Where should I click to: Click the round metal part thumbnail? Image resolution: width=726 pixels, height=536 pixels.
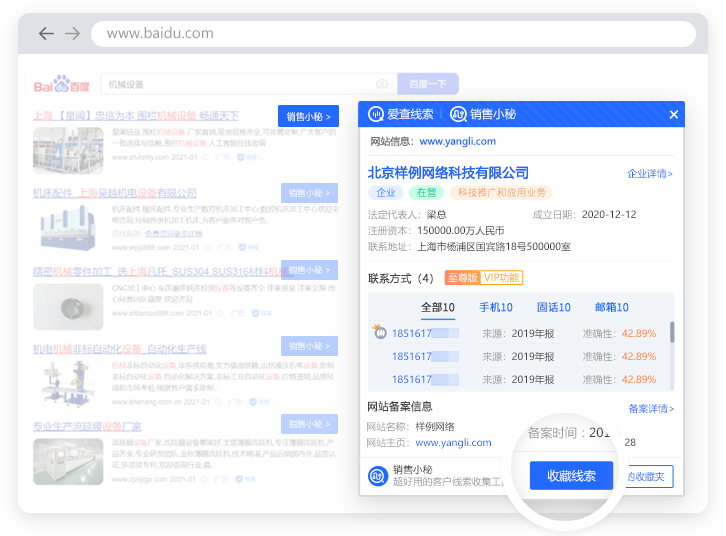point(68,307)
